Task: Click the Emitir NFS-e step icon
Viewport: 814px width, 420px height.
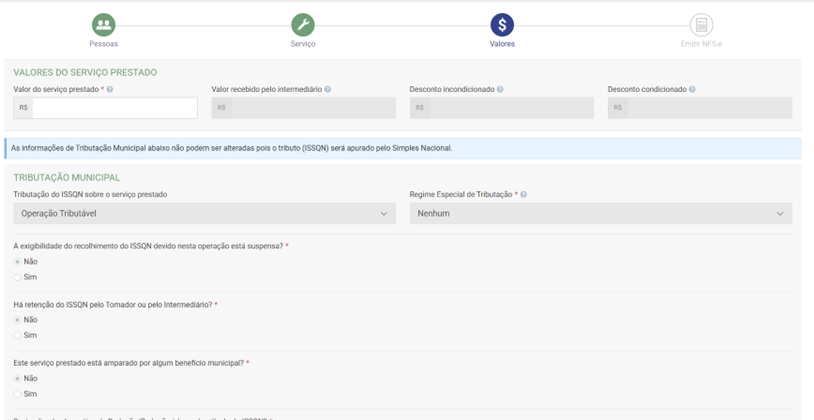Action: point(701,24)
